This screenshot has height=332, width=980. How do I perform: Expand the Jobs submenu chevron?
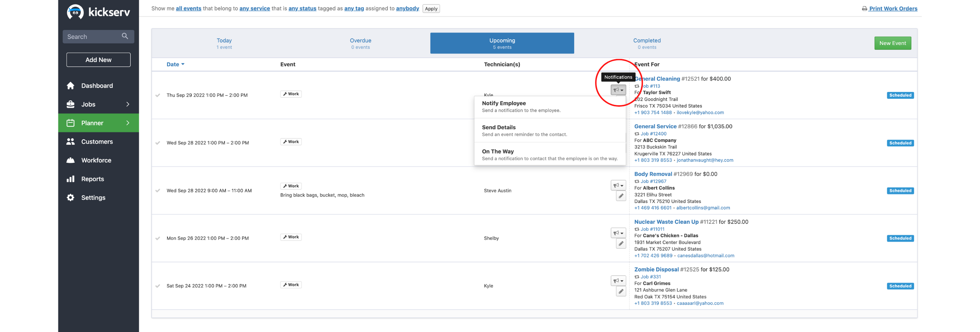coord(128,104)
